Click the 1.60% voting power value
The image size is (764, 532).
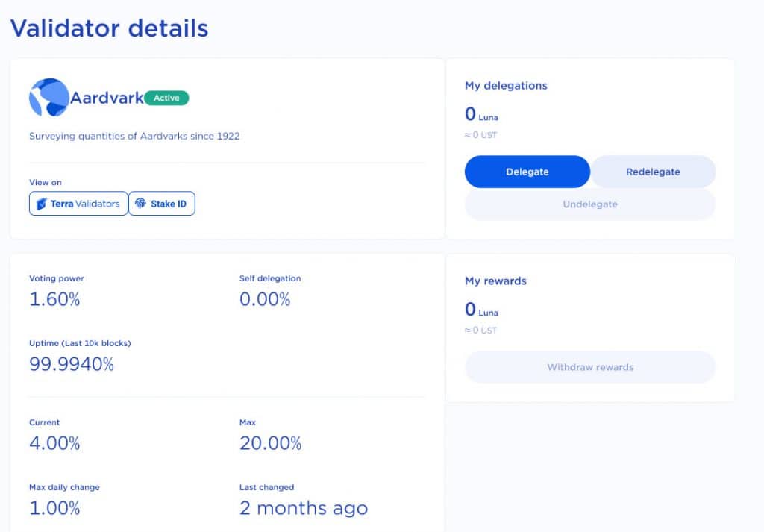click(54, 299)
